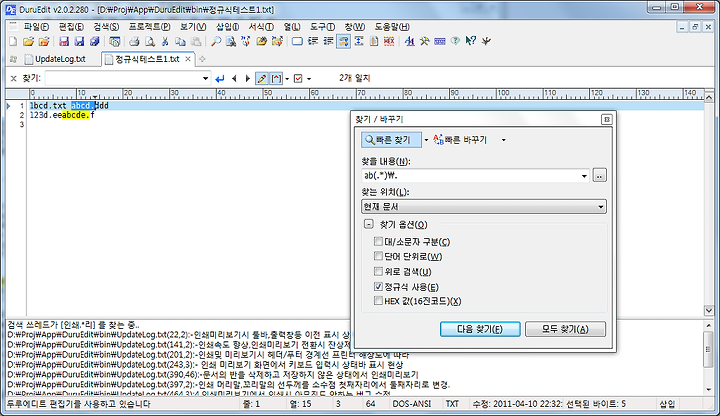Select the 빠른 바꾸기 mode button
This screenshot has width=720, height=416.
[461, 140]
